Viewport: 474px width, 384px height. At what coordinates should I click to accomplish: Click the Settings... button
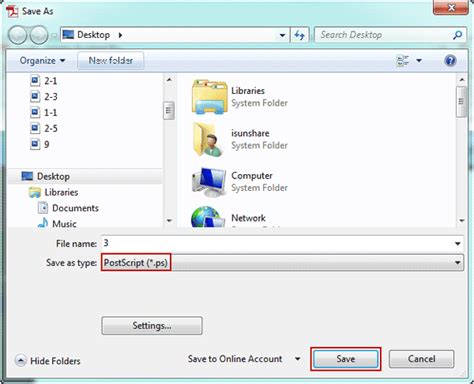(x=152, y=325)
